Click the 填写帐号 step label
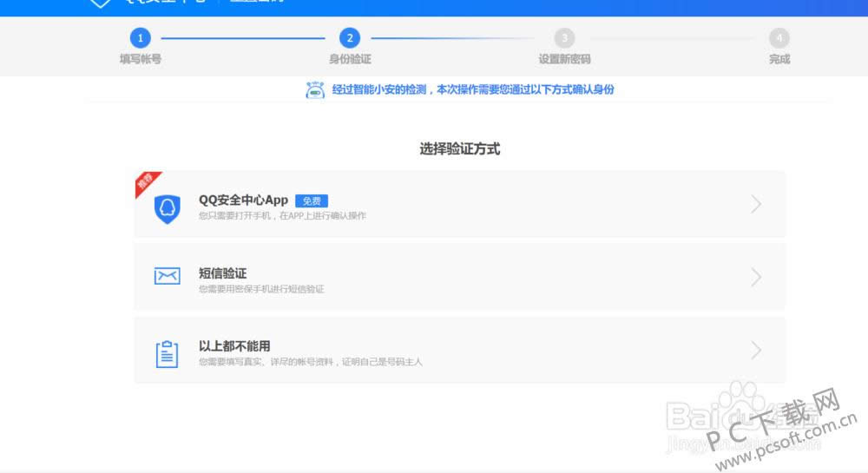The image size is (868, 473). 141,59
